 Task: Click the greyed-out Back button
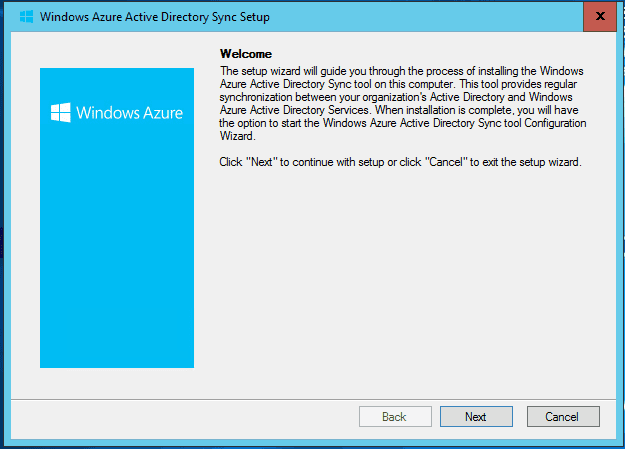(395, 417)
